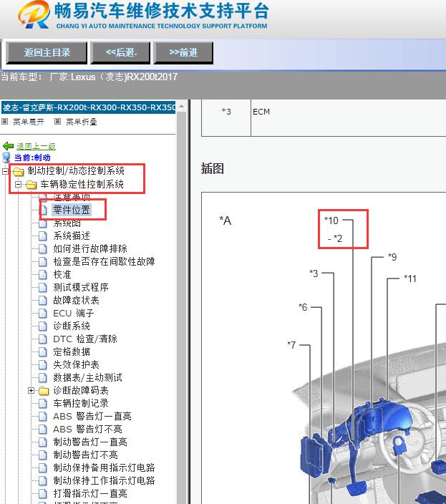Open the 制动控制/动态控制系统 folder icon
The height and width of the screenshot is (504, 446).
19,172
